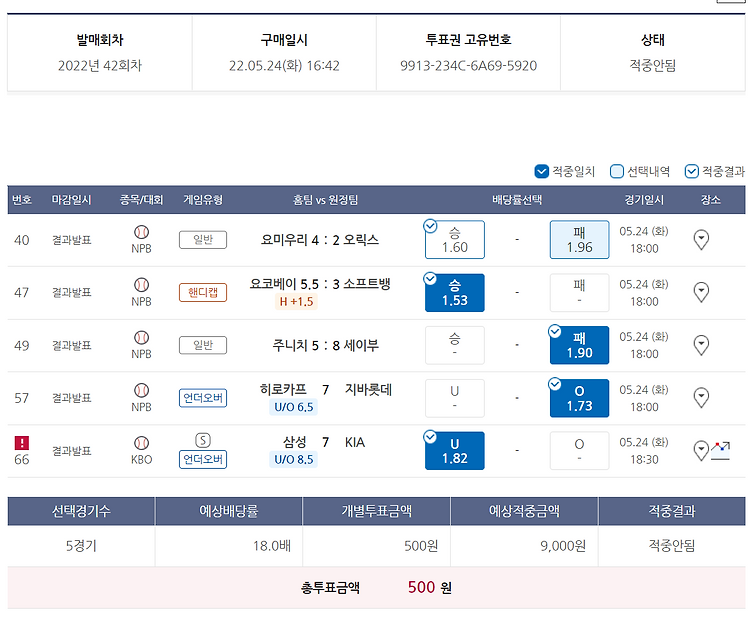
Task: Click the 주니치 5 : 8 세이부 match text
Action: click(325, 345)
